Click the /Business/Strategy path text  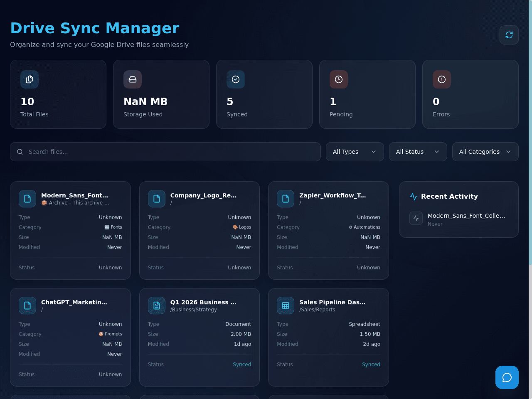tap(194, 310)
